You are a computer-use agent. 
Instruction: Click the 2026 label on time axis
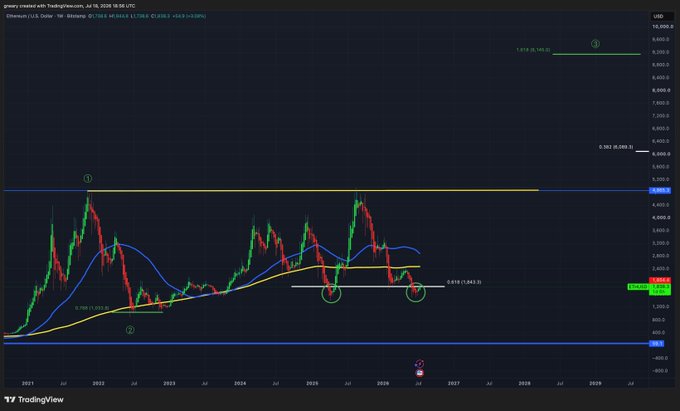383,383
